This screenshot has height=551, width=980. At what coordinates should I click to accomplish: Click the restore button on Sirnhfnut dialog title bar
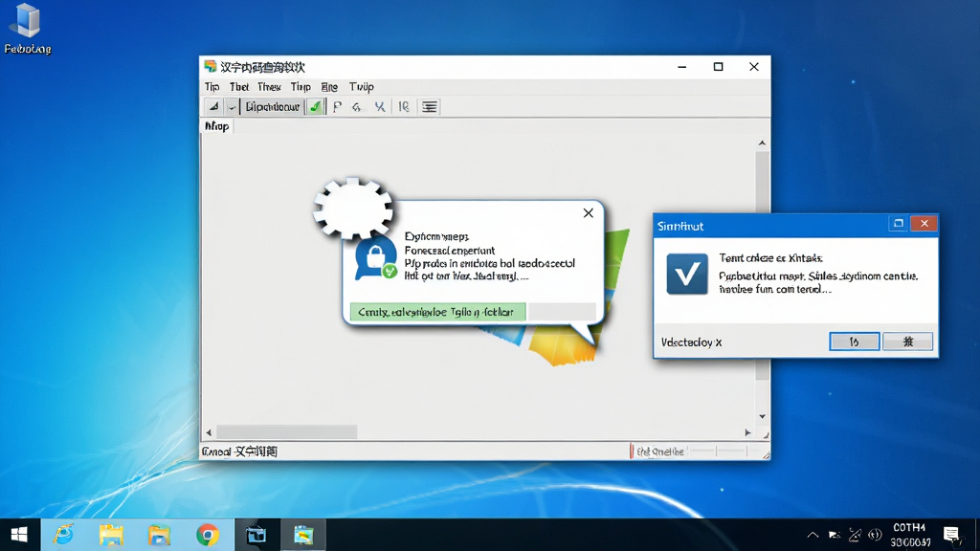(898, 224)
